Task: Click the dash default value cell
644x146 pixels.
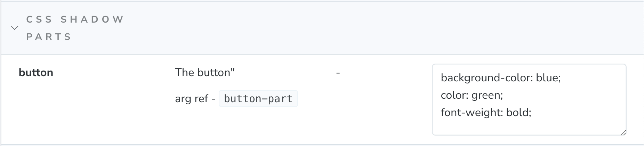Action: [338, 73]
